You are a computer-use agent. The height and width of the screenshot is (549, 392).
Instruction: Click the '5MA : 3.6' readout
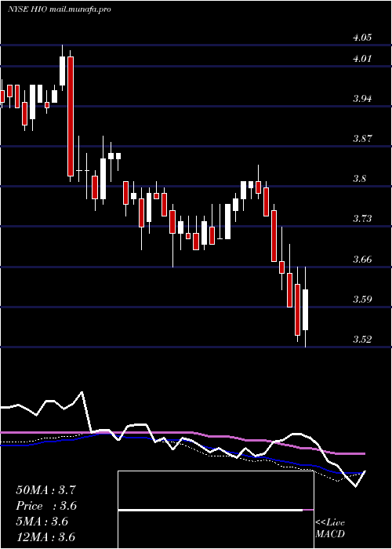click(42, 522)
